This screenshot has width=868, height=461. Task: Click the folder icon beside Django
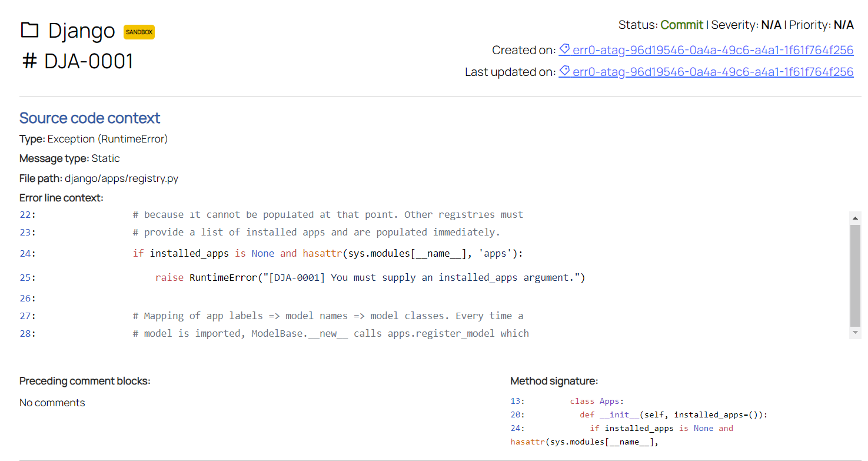tap(29, 30)
